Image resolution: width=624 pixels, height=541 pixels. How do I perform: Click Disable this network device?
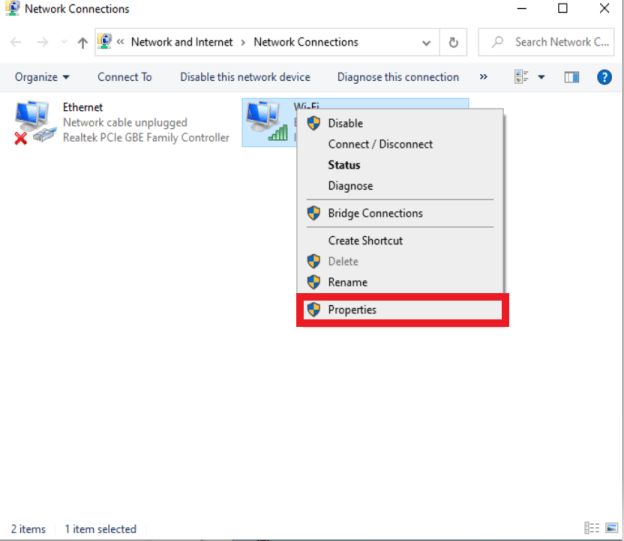245,77
